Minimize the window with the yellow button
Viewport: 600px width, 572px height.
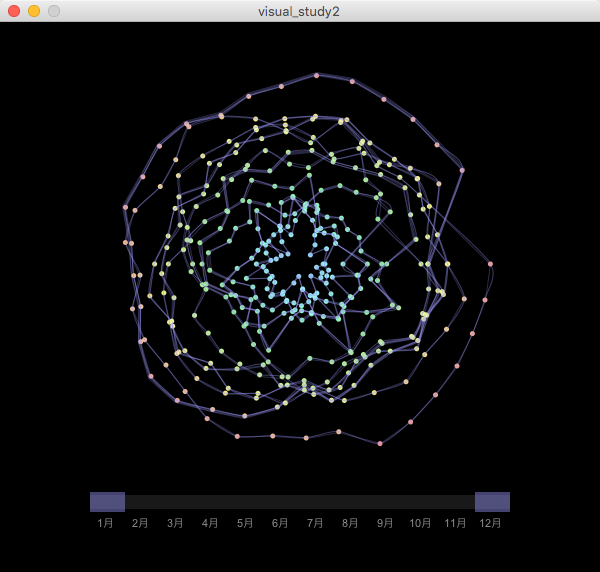tap(34, 11)
